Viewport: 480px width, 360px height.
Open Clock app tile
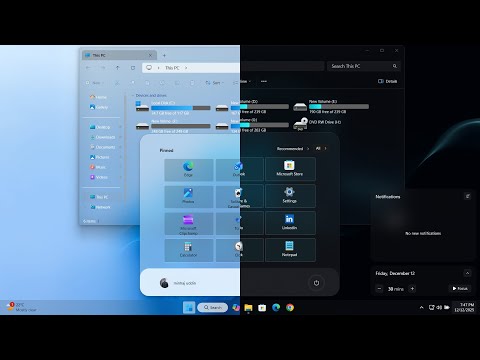(240, 250)
